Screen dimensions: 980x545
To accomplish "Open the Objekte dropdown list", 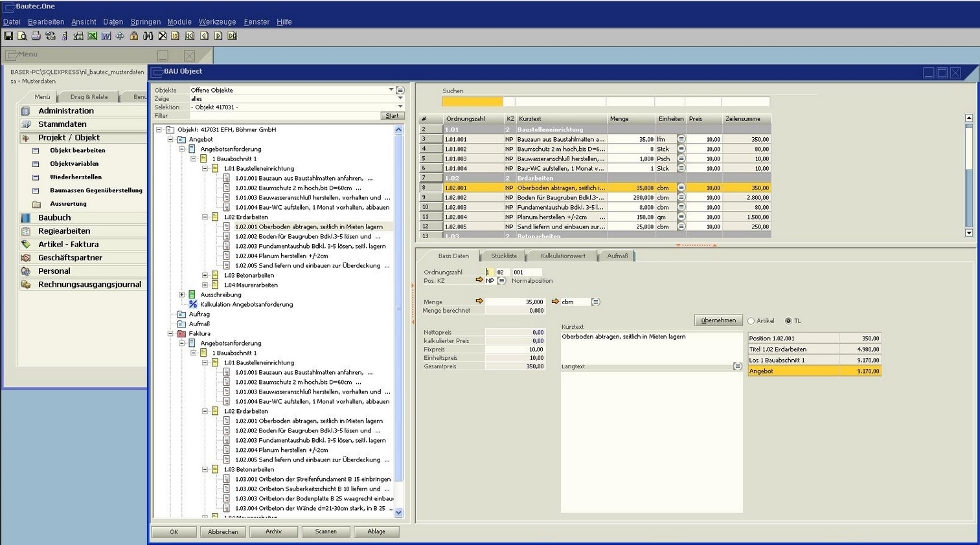I will point(391,90).
